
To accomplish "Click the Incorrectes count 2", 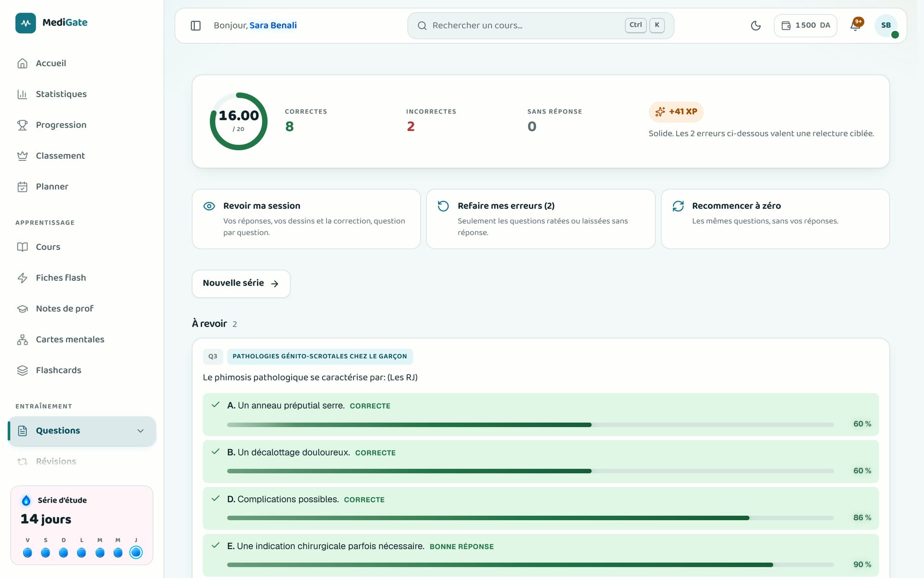I will click(411, 126).
